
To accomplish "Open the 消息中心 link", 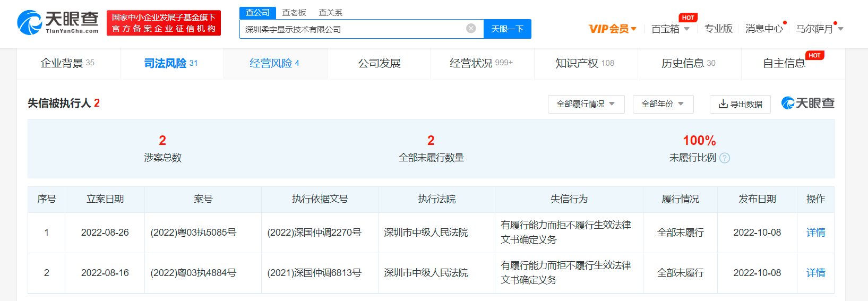I will [x=764, y=29].
